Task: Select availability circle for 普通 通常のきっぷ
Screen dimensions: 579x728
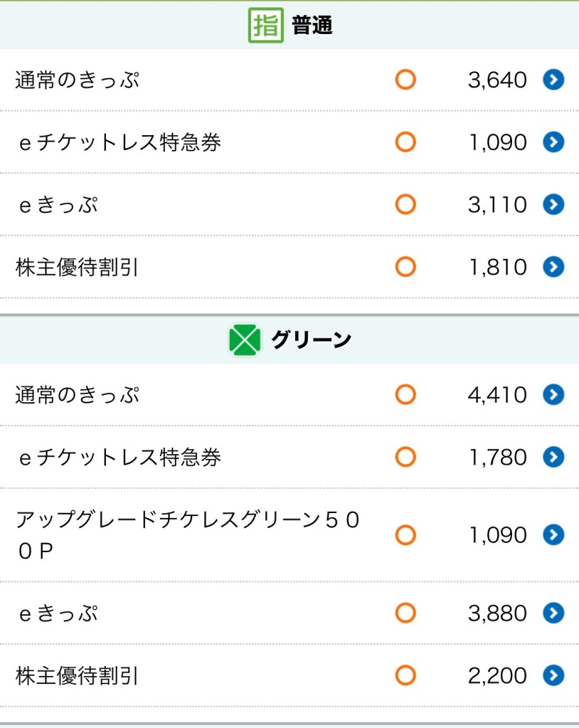Action: pyautogui.click(x=405, y=80)
